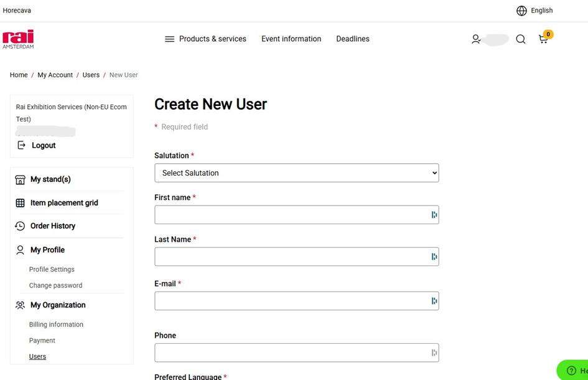The image size is (588, 380).
Task: Click the My Organization people icon
Action: click(21, 305)
